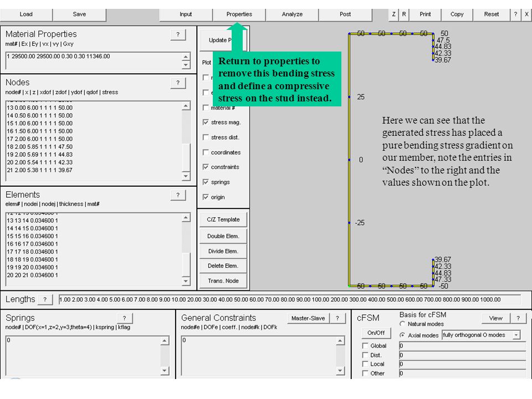Open Lengths help button
Screen dimensions: 532x399
point(45,299)
